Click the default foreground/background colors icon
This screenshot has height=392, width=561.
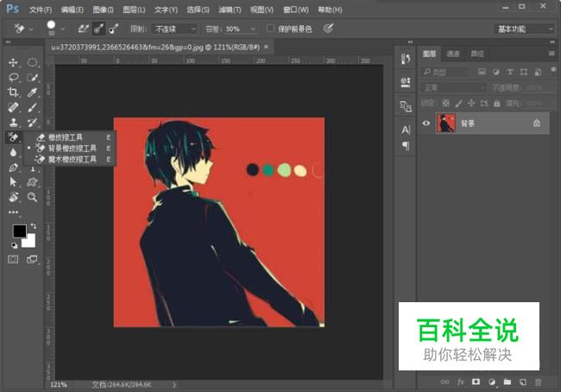[14, 245]
